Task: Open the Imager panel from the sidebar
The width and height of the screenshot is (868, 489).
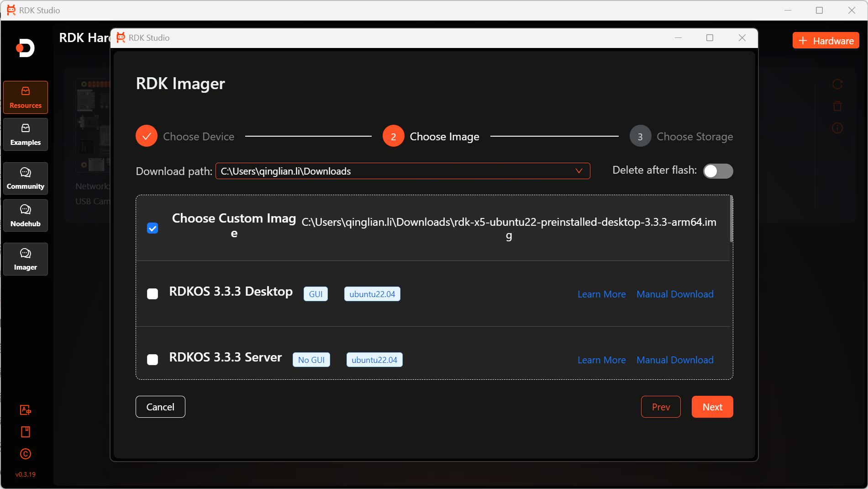Action: point(25,259)
